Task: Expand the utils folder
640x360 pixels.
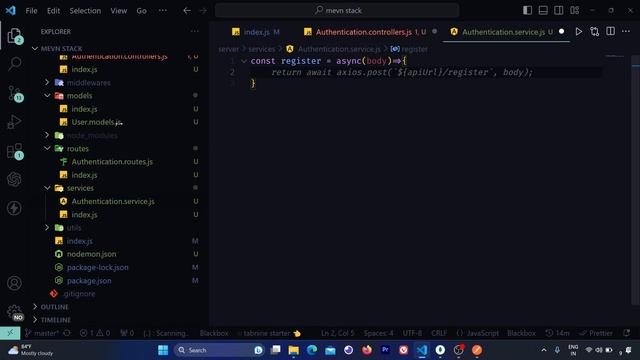Action: pos(47,227)
